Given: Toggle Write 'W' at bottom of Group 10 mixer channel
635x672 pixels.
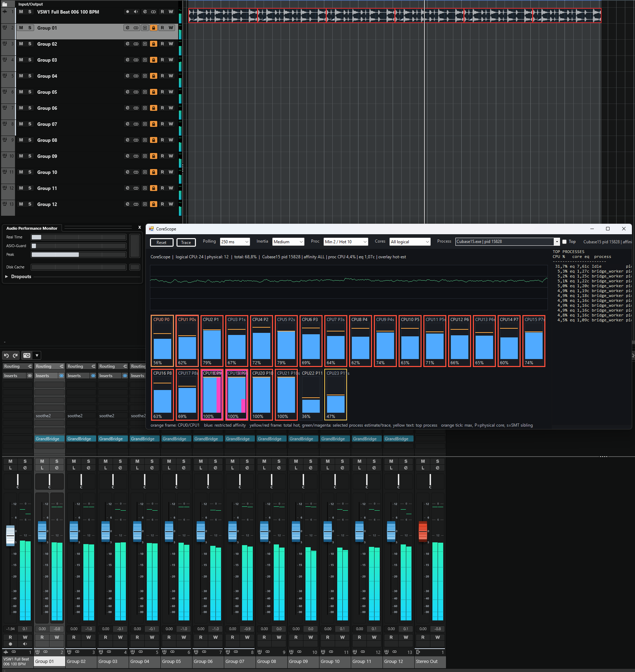Looking at the screenshot, I should (342, 637).
